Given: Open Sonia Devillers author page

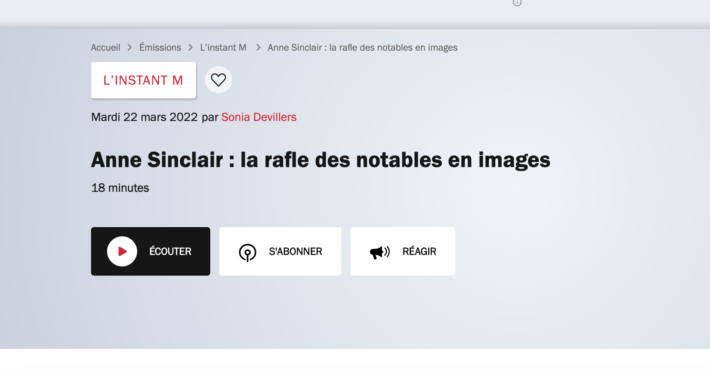Looking at the screenshot, I should 259,117.
